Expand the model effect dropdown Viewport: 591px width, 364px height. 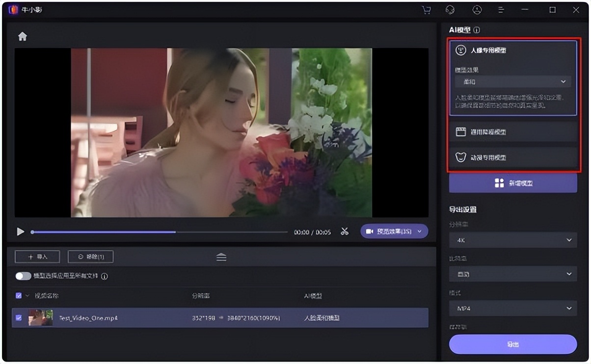click(x=512, y=81)
